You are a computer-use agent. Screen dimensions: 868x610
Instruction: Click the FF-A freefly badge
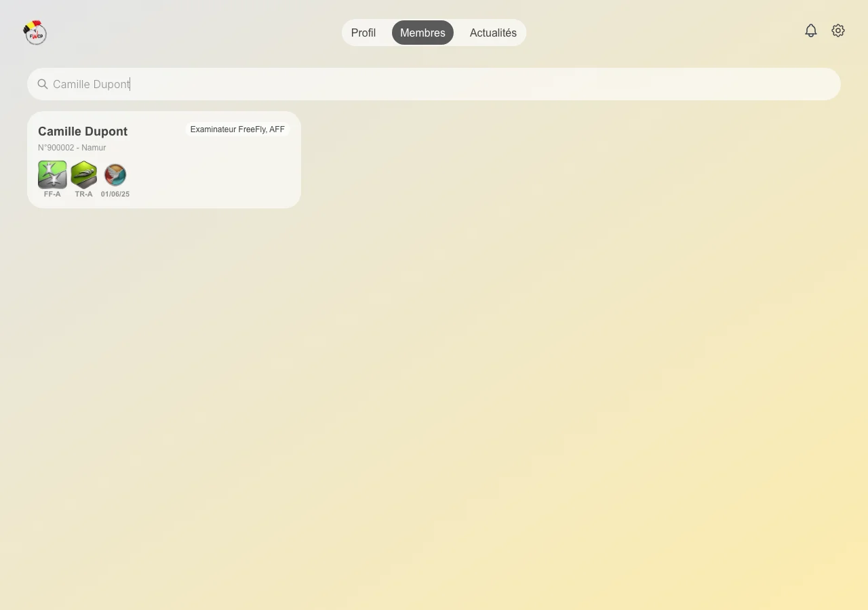tap(52, 175)
